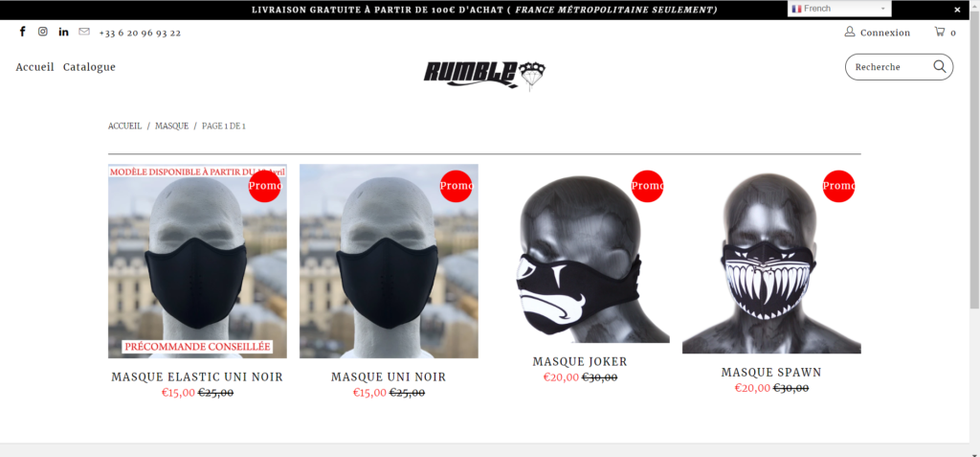Open the Facebook social icon
This screenshot has width=980, height=457.
[23, 32]
